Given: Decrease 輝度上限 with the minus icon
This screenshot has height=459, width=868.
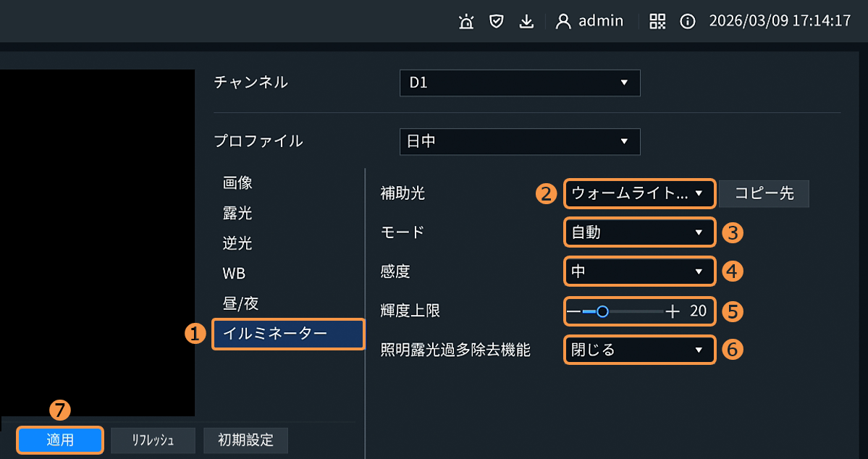Looking at the screenshot, I should click(574, 312).
